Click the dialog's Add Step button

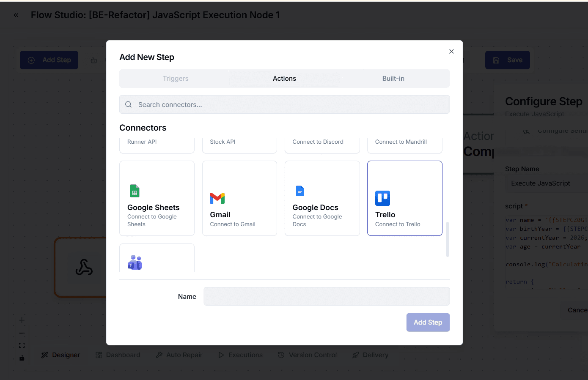pos(428,323)
